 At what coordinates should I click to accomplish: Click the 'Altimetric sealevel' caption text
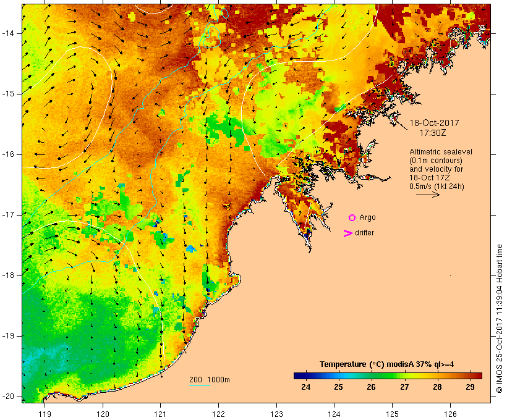click(441, 151)
